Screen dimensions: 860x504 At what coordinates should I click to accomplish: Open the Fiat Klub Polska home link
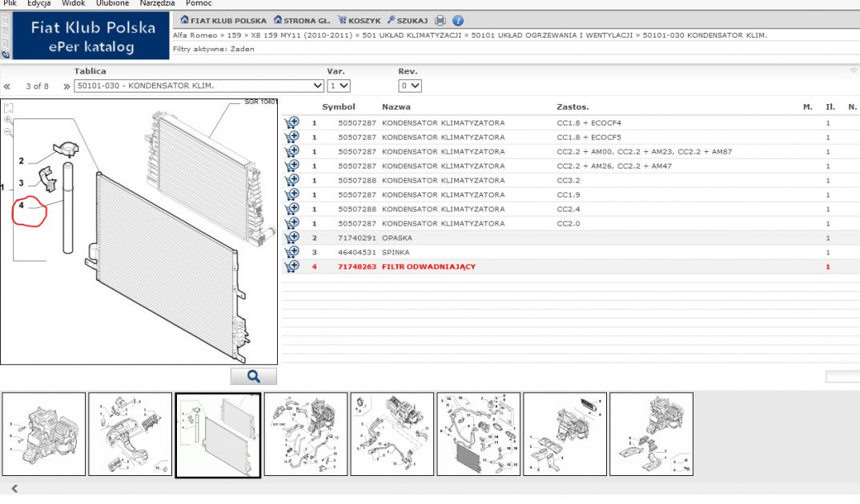[223, 20]
